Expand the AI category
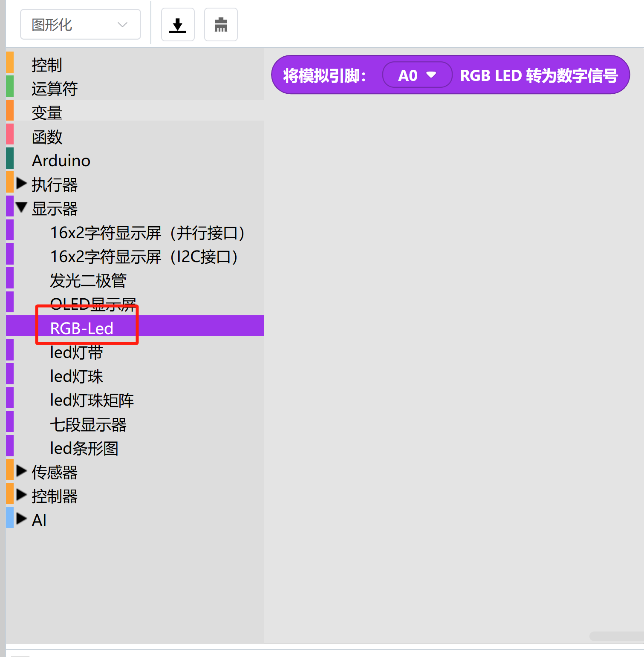Screen dimensions: 644x657 pyautogui.click(x=21, y=519)
